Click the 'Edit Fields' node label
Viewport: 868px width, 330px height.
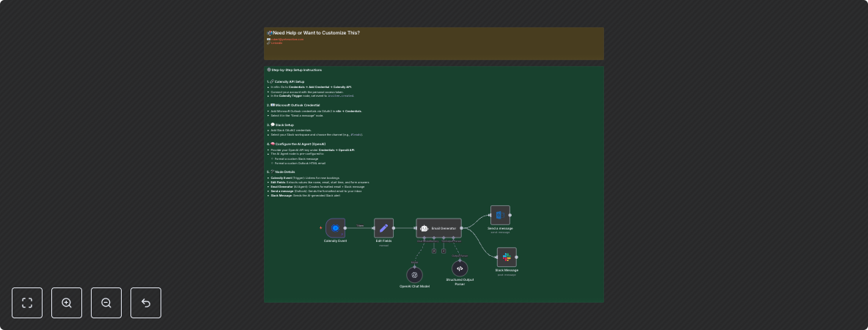tap(383, 241)
